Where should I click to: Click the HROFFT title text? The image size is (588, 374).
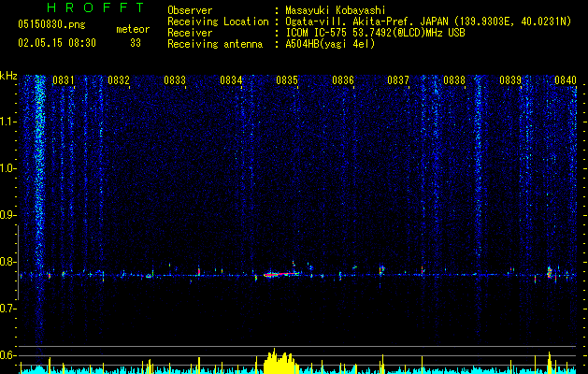(x=95, y=7)
